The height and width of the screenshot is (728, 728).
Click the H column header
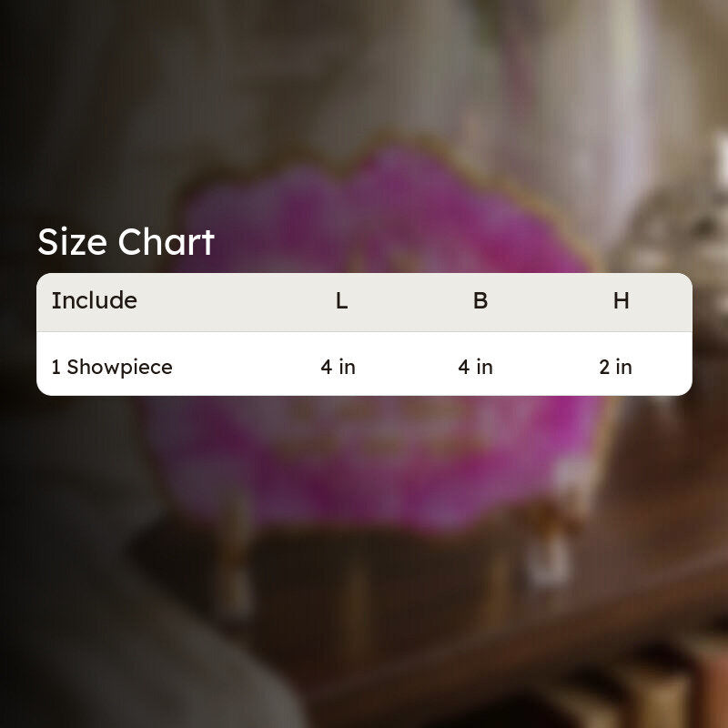click(x=622, y=301)
